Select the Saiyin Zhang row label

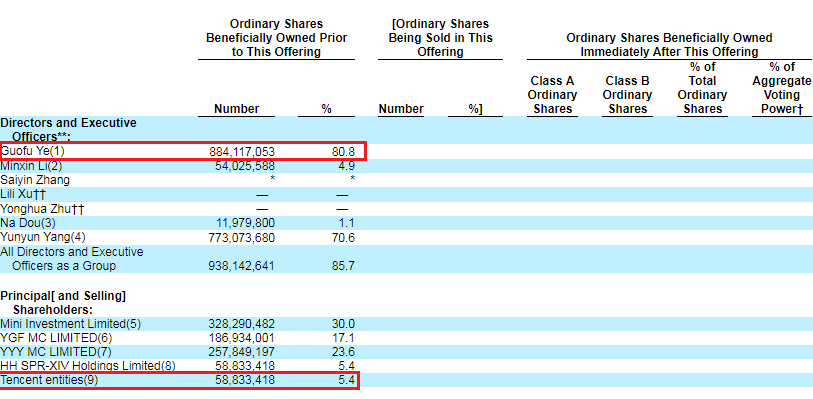pyautogui.click(x=35, y=180)
